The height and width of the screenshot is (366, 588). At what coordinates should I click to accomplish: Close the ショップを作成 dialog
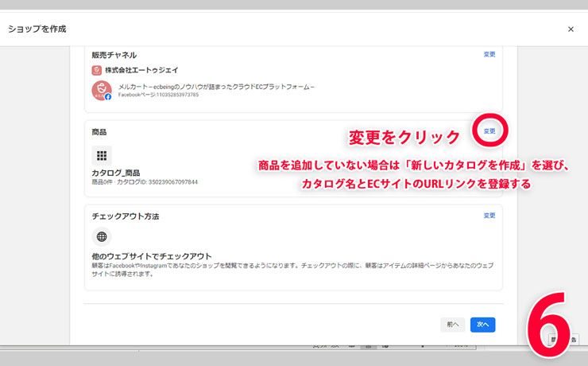tap(571, 29)
